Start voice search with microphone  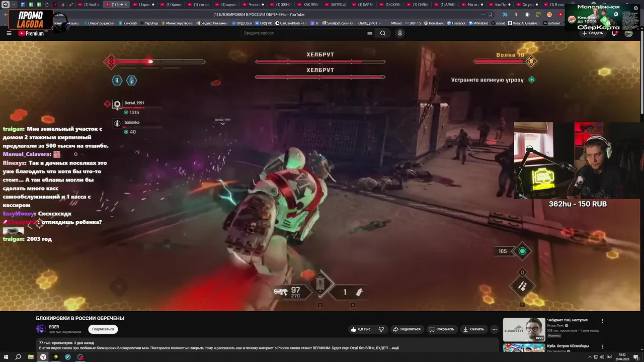(400, 33)
